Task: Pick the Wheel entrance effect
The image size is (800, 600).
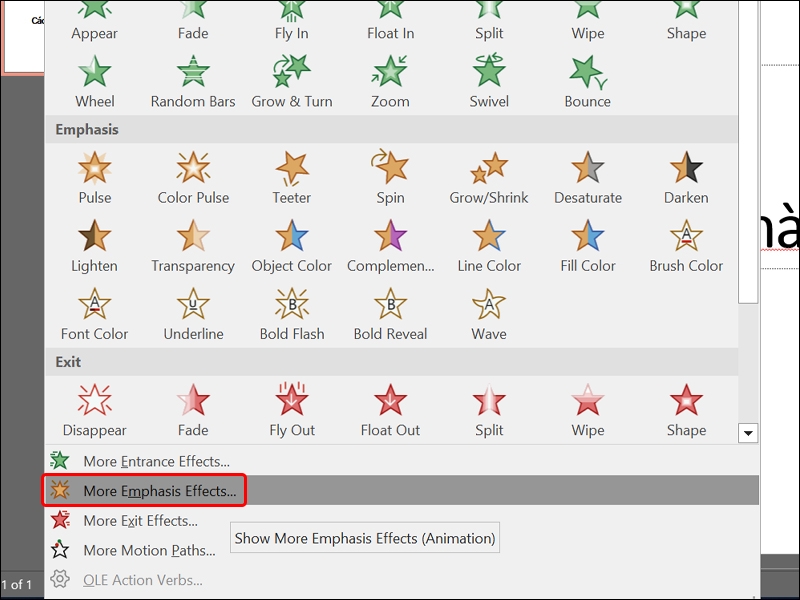Action: (94, 82)
